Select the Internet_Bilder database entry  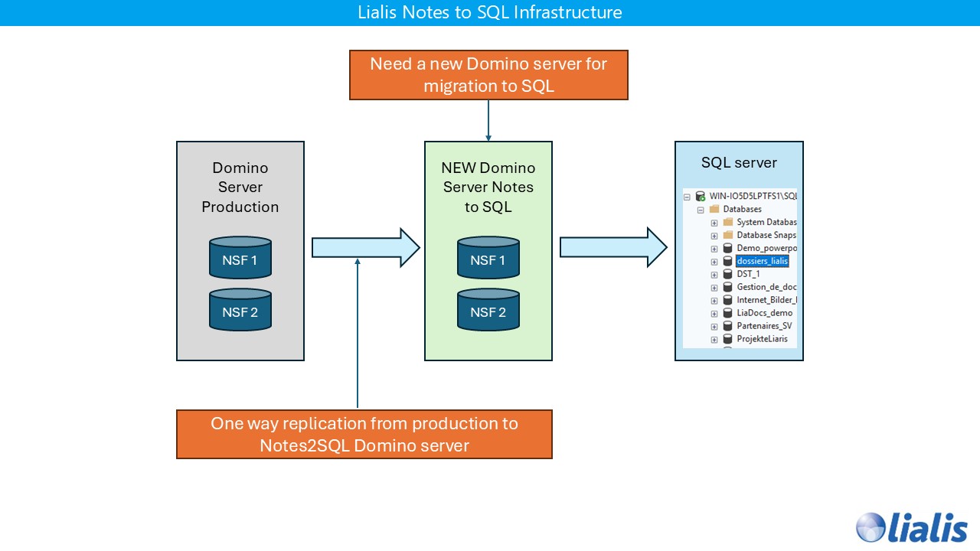pyautogui.click(x=766, y=299)
